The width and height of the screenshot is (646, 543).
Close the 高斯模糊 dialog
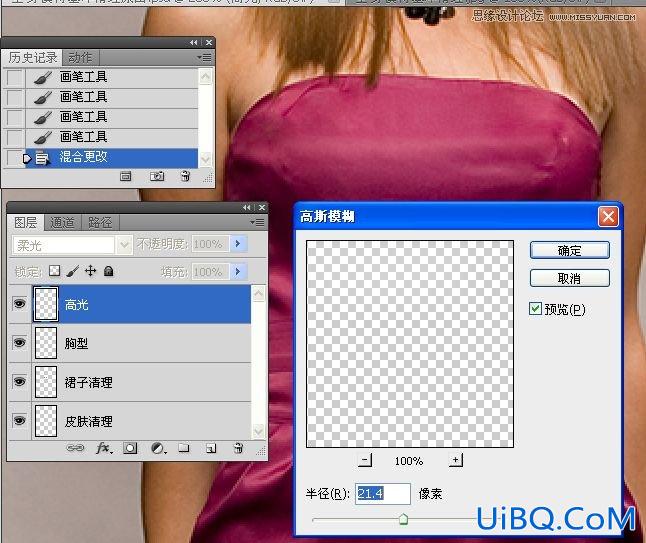tap(608, 217)
